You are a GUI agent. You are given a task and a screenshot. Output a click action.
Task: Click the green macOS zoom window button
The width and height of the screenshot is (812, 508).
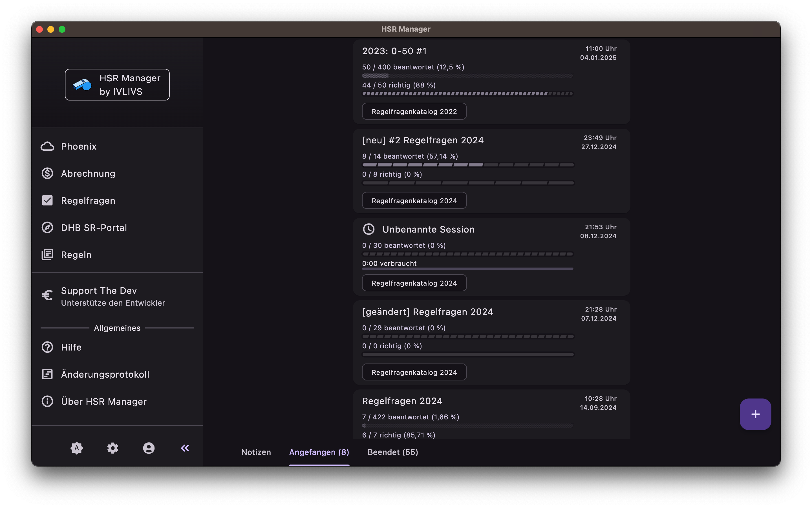point(62,29)
